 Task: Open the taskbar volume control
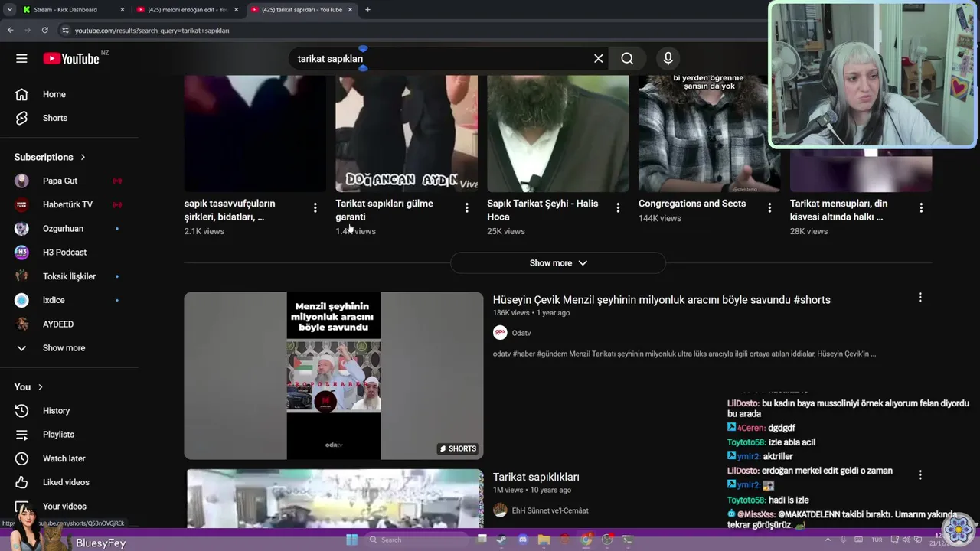tap(905, 540)
